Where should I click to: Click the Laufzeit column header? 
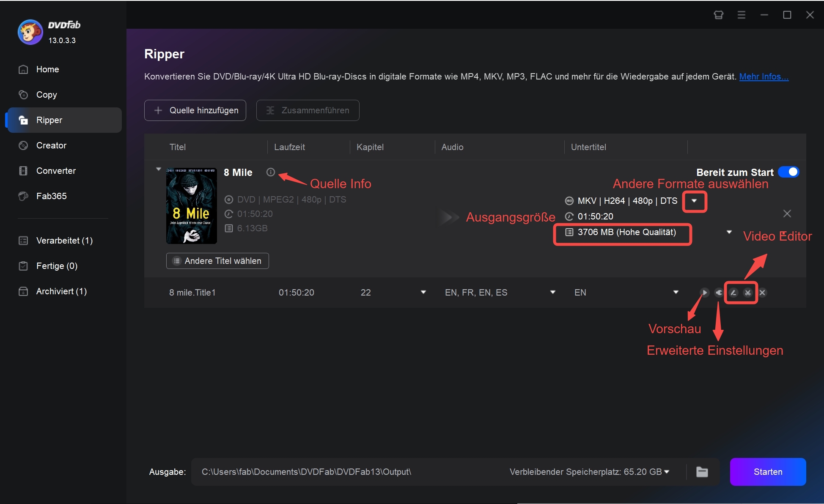coord(289,147)
